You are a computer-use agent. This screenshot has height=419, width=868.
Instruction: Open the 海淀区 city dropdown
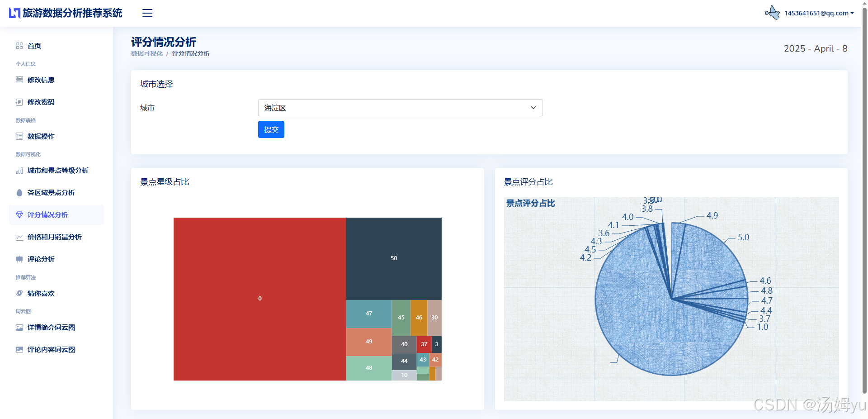400,108
